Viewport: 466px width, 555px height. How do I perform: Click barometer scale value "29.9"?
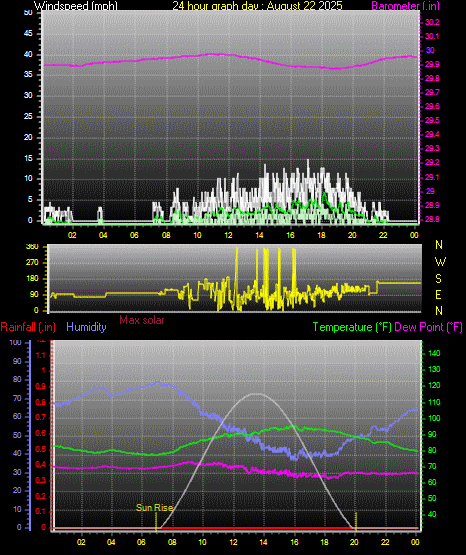432,64
